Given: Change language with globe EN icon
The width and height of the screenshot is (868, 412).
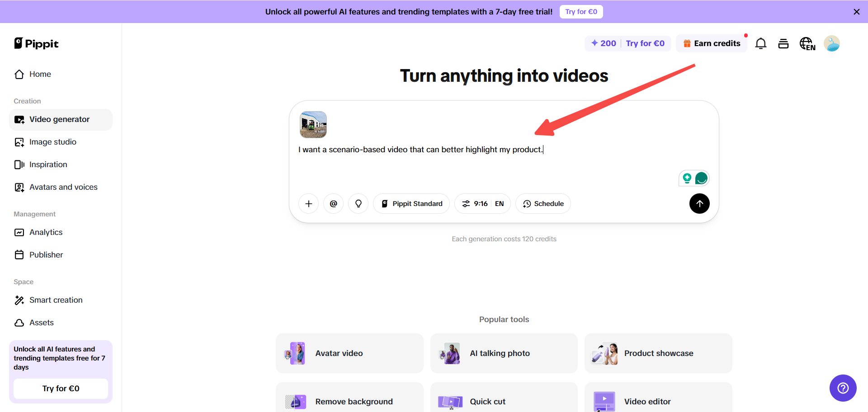Looking at the screenshot, I should (807, 43).
